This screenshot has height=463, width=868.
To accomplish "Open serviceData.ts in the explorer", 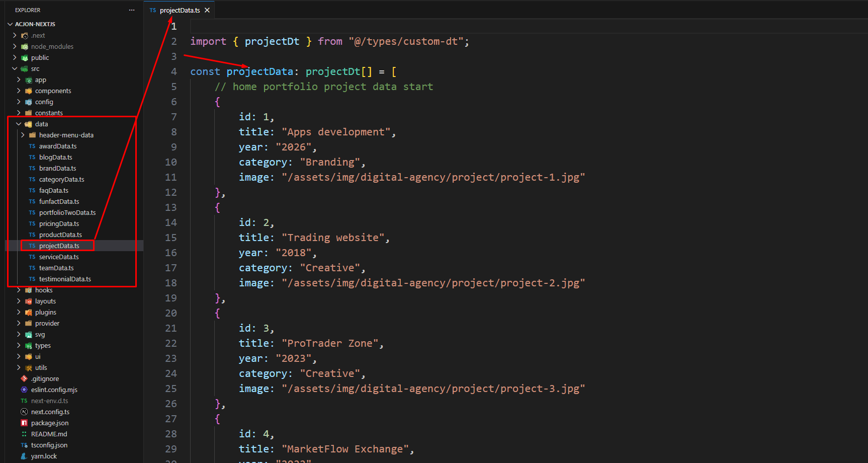I will [59, 257].
